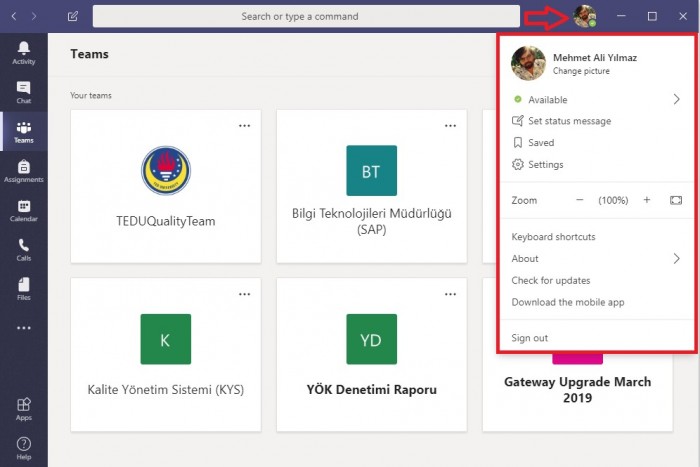700x467 pixels.
Task: Go back with the left arrow
Action: (x=14, y=17)
